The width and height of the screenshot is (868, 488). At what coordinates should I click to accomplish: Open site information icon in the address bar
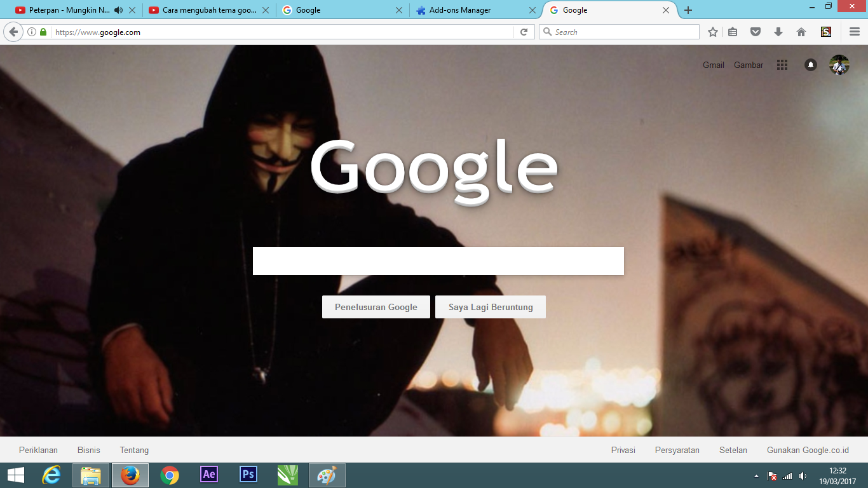tap(32, 32)
